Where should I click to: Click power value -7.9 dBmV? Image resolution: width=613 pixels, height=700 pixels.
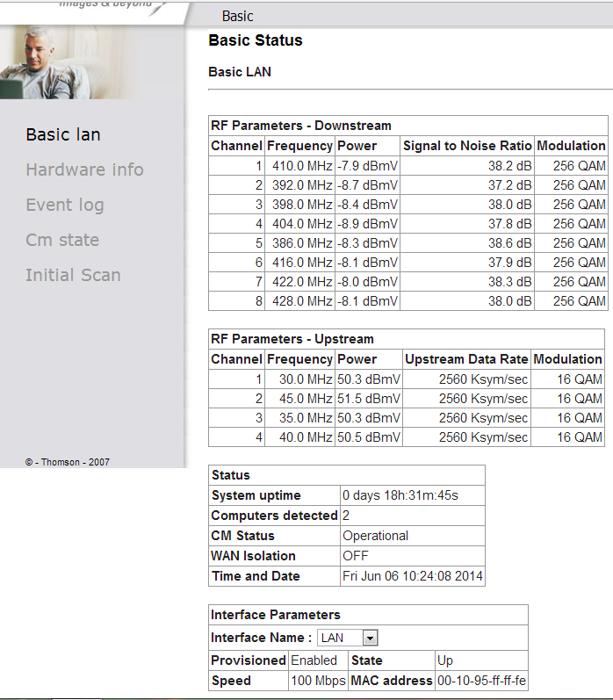(x=367, y=166)
